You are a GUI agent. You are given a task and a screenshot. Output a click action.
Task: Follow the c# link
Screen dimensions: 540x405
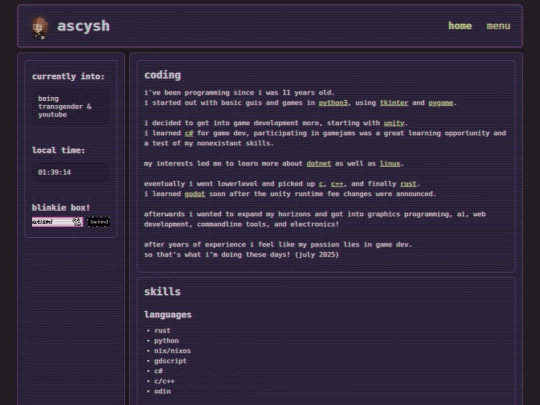[189, 133]
